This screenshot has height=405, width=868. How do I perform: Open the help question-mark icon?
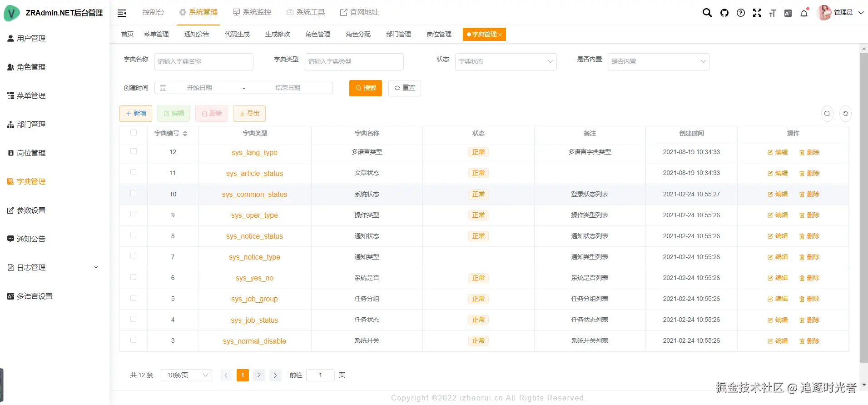(741, 13)
